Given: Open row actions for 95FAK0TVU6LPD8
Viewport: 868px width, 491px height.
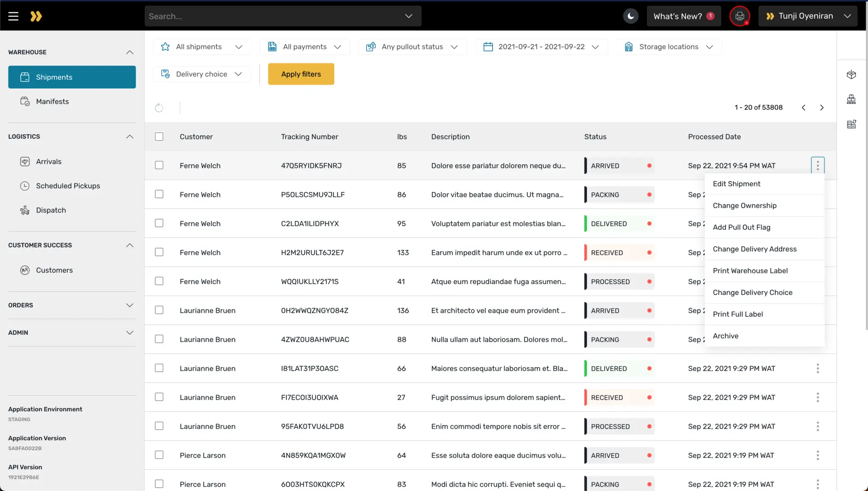Looking at the screenshot, I should (818, 426).
